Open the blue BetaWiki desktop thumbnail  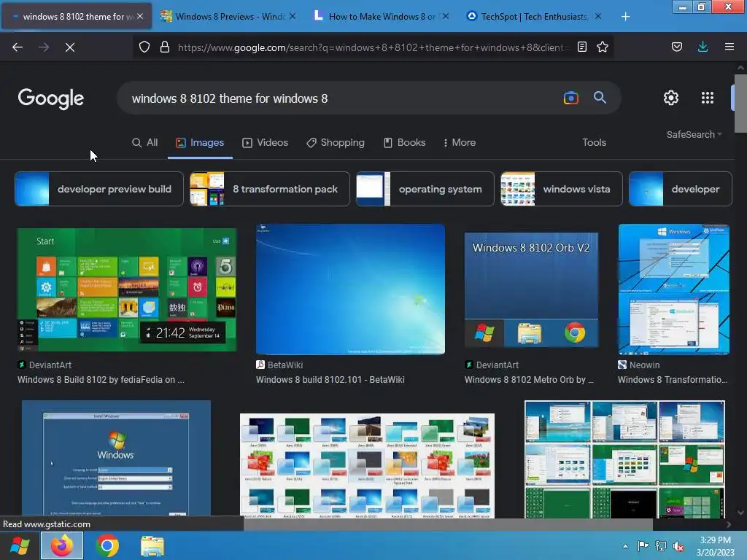[x=350, y=289]
